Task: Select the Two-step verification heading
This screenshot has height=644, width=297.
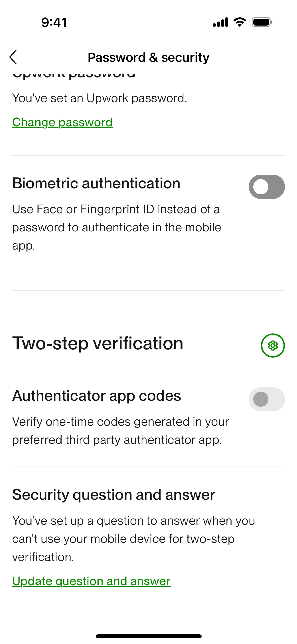Action: coord(98,343)
